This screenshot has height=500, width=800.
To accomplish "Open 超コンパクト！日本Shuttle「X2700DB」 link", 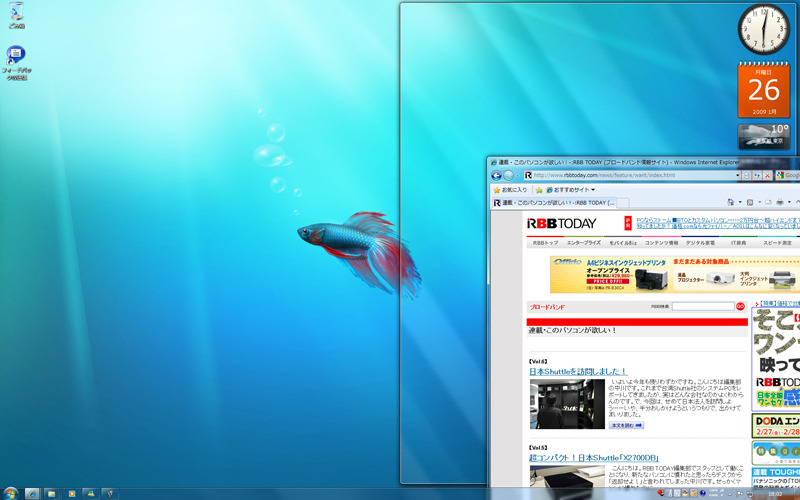I will tap(594, 458).
